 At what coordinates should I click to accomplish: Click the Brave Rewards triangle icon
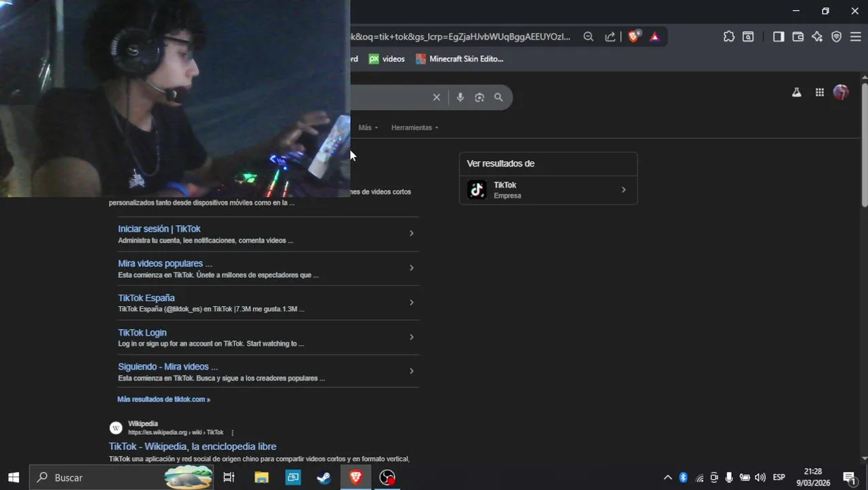655,37
